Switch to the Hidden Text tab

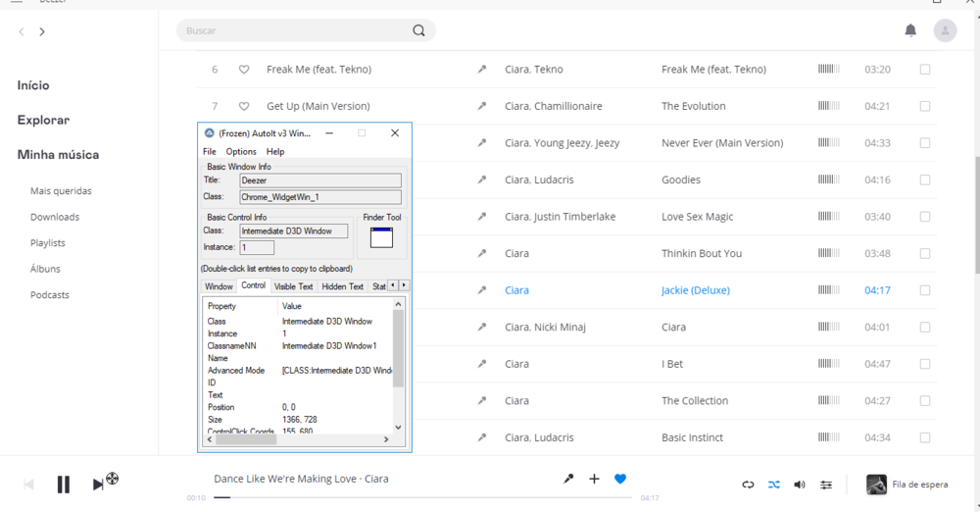(342, 286)
